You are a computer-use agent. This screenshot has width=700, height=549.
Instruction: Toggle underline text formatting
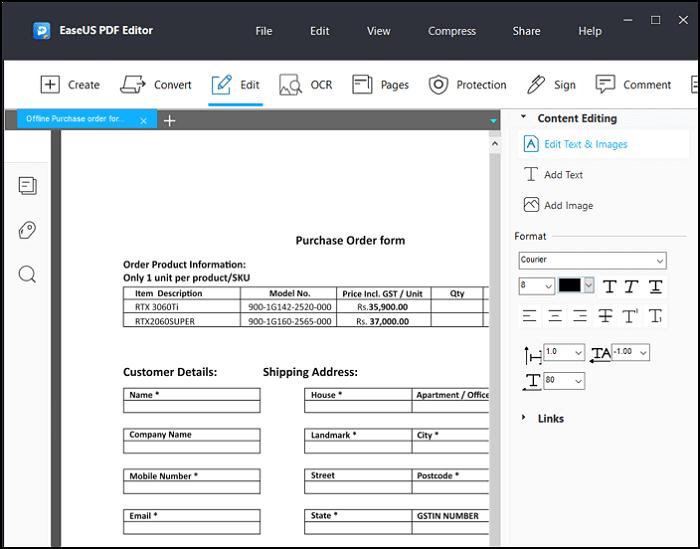(x=655, y=287)
